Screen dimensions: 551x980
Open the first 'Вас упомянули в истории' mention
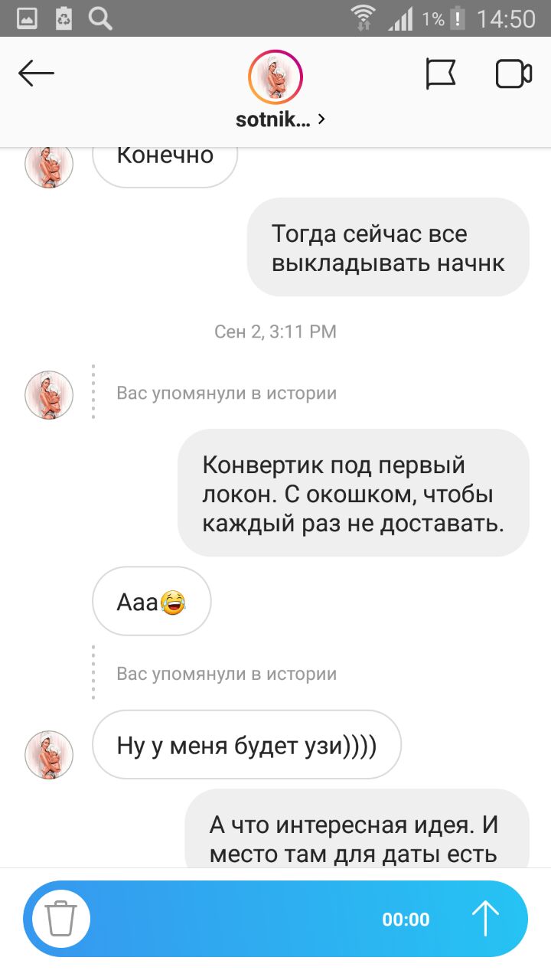227,394
